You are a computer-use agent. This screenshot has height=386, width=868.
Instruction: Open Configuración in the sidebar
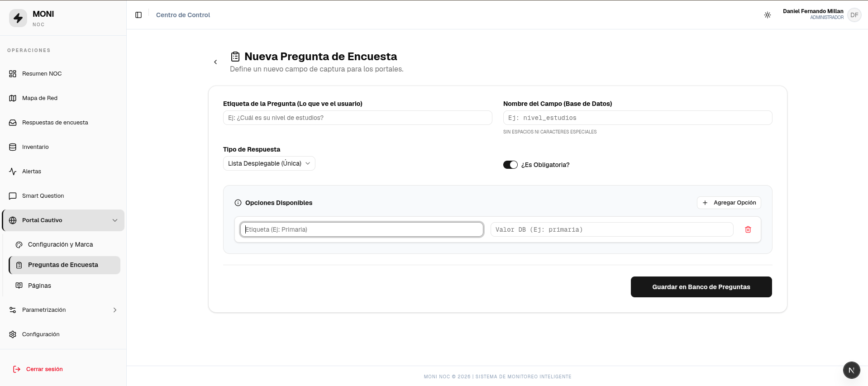click(x=63, y=334)
